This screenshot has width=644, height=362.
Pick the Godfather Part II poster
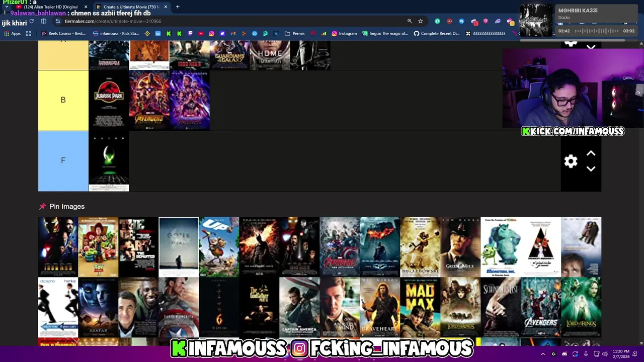[x=259, y=307]
